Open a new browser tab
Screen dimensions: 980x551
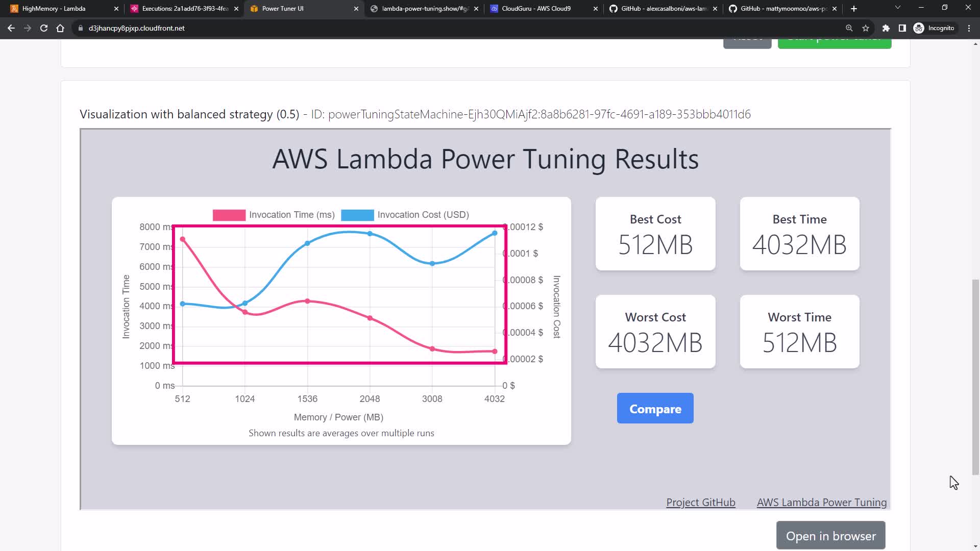(854, 9)
